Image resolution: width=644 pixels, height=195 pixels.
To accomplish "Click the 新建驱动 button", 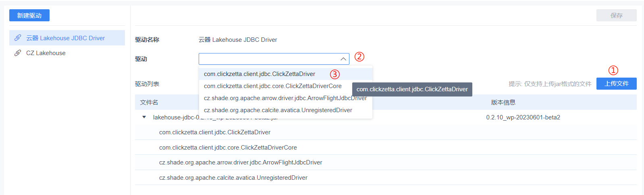I will coord(29,16).
